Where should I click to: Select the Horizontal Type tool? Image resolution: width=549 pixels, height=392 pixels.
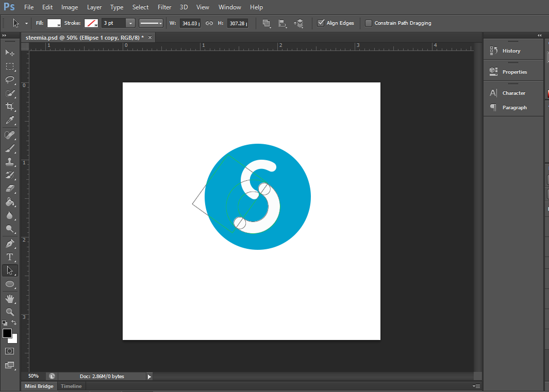tap(10, 257)
